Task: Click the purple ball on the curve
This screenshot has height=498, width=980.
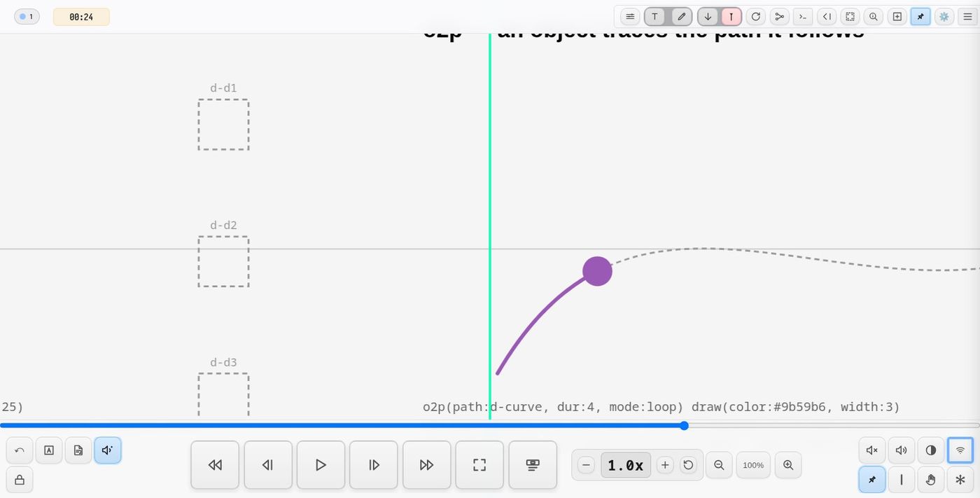Action: click(597, 271)
